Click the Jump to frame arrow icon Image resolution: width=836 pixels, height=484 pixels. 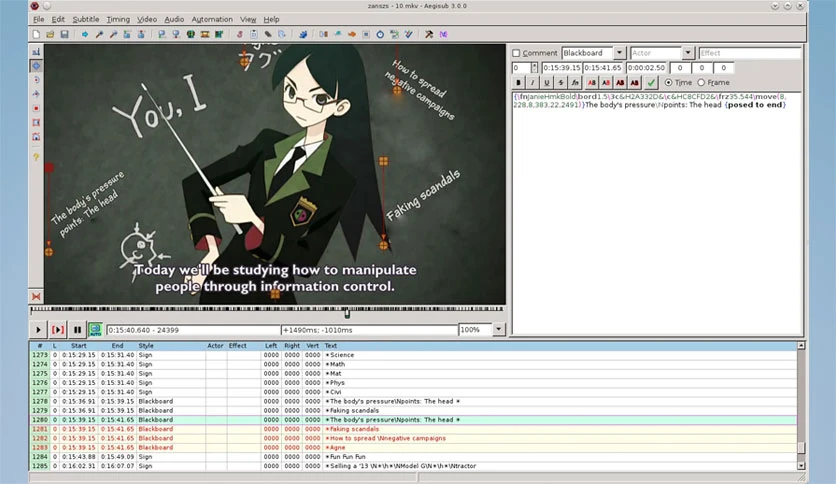pyautogui.click(x=85, y=34)
